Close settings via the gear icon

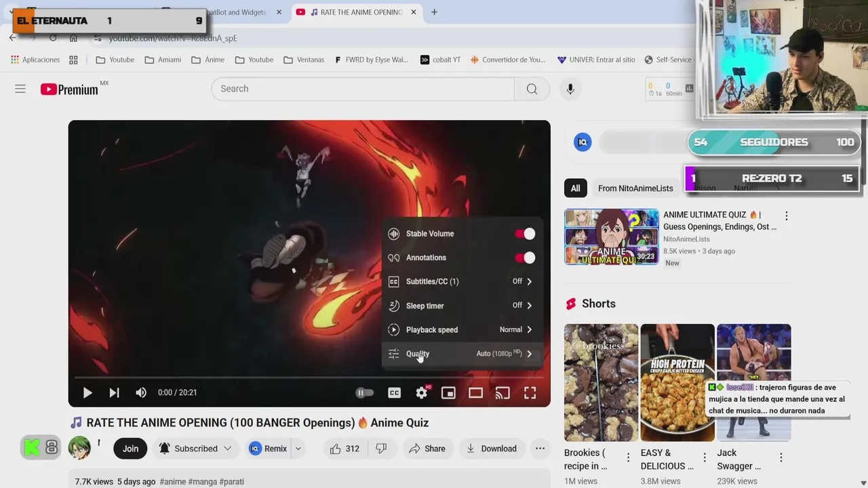pos(421,392)
